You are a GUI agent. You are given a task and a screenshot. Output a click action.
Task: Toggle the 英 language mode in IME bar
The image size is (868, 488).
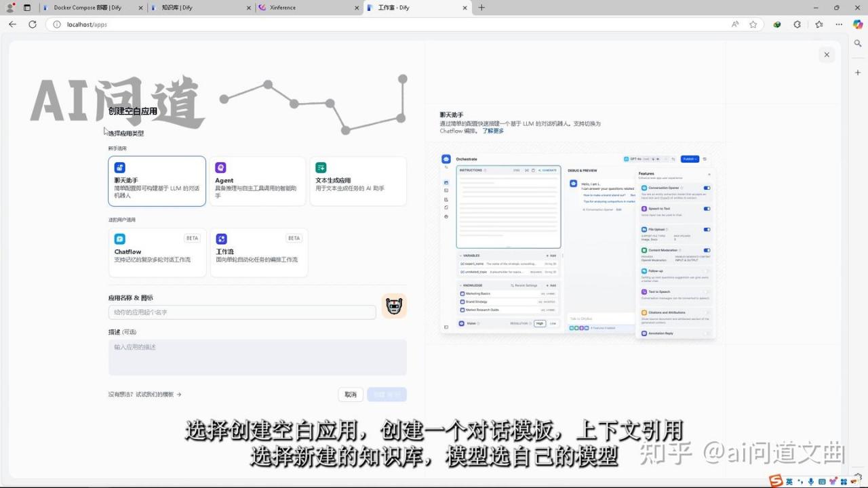click(x=790, y=482)
